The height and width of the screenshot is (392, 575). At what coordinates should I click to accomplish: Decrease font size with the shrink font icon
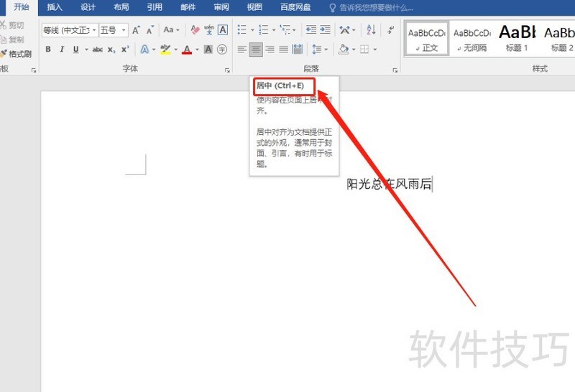150,30
